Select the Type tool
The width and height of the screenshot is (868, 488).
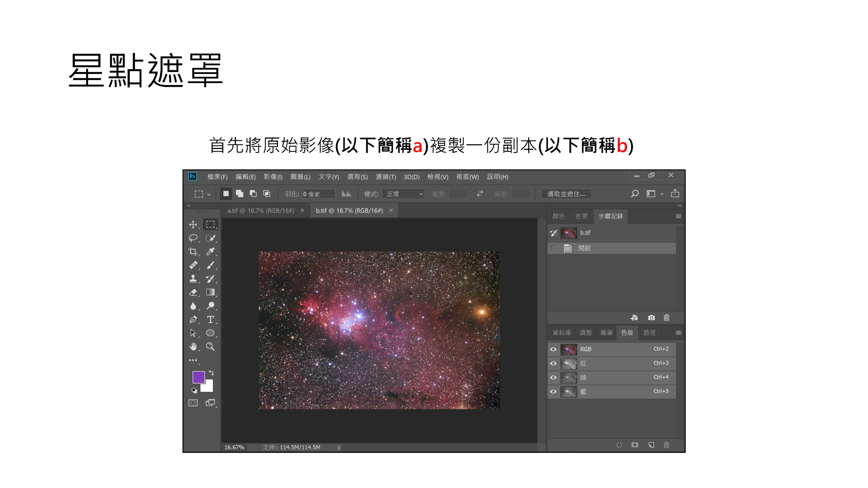(x=211, y=320)
